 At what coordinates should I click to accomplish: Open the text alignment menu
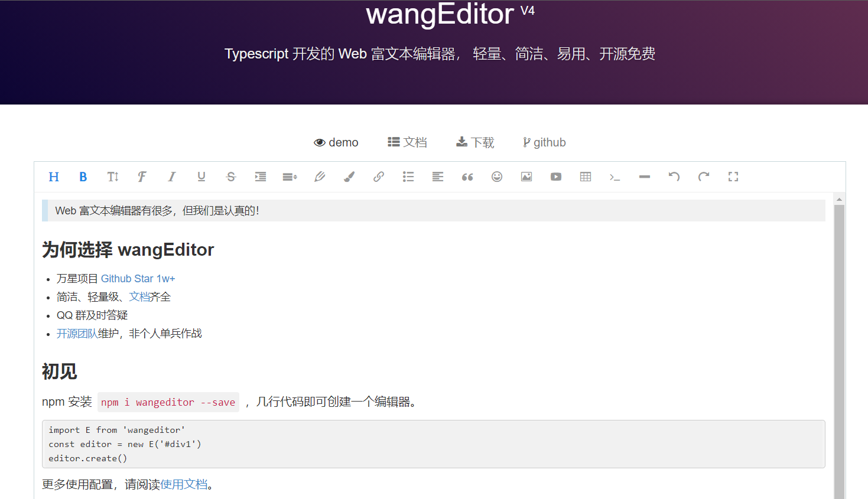click(x=438, y=177)
